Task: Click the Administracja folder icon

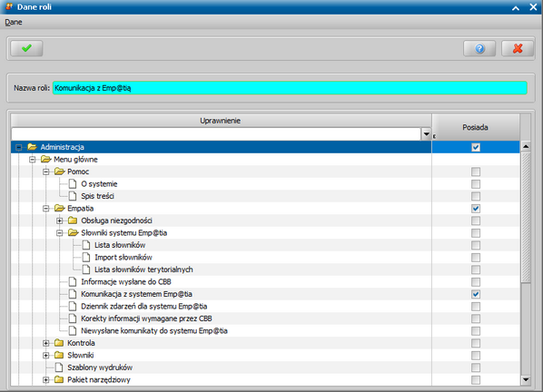Action: point(32,147)
